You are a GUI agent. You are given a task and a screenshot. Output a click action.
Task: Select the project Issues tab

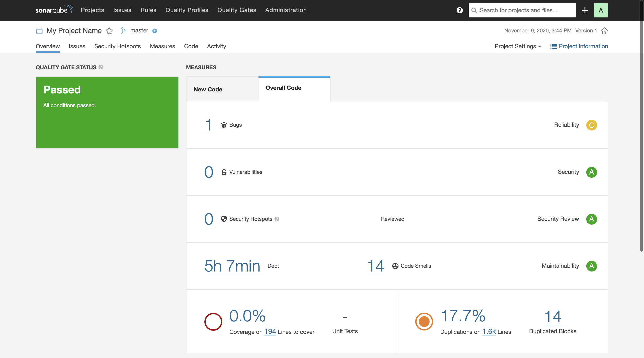77,46
